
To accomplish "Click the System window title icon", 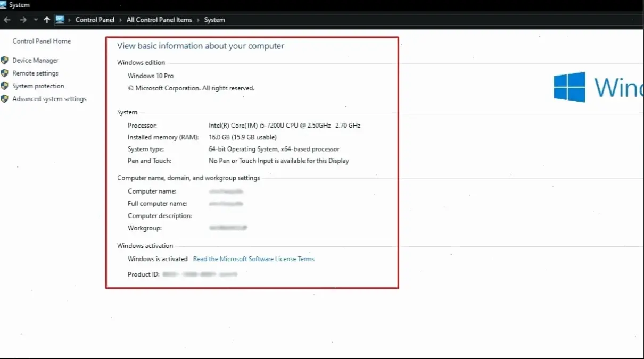I will [x=3, y=5].
